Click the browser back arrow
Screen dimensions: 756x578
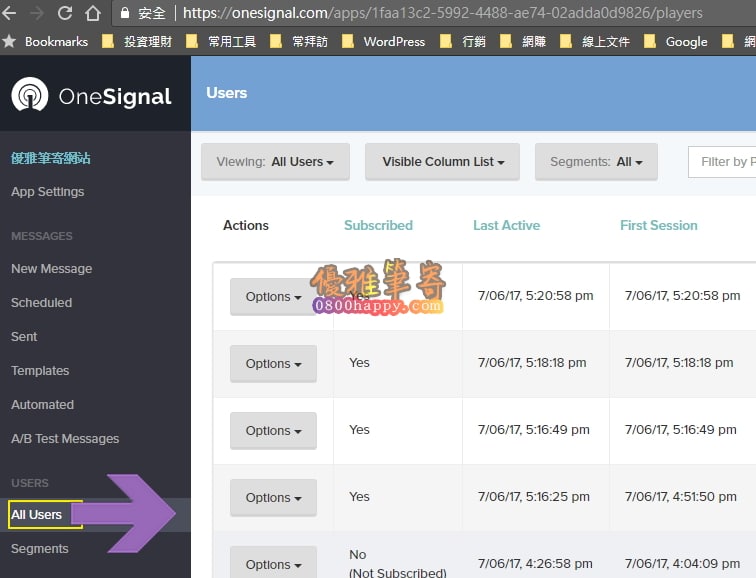pos(9,13)
